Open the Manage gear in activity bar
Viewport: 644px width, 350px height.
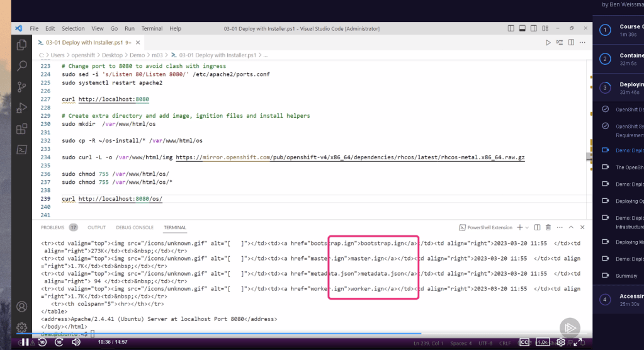coord(22,327)
